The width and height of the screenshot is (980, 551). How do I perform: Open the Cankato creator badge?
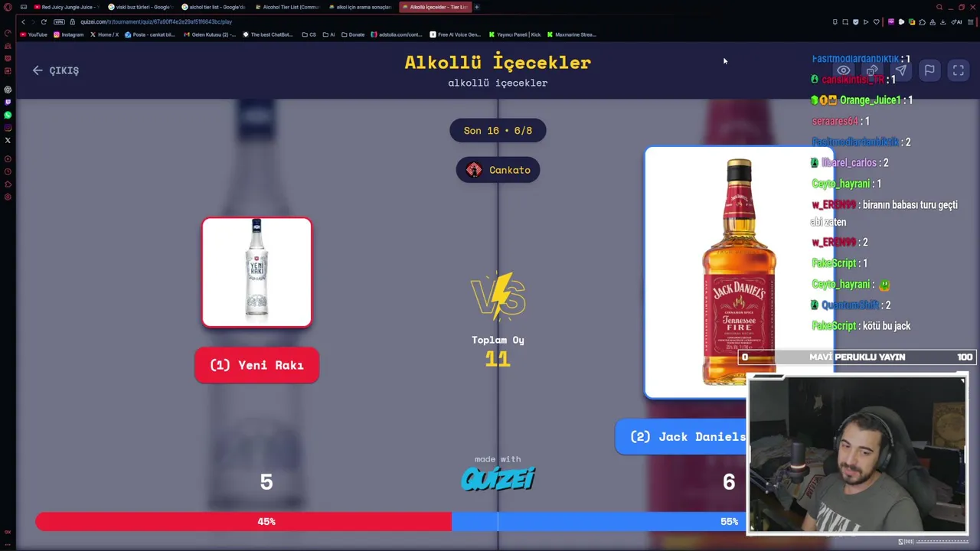coord(498,170)
